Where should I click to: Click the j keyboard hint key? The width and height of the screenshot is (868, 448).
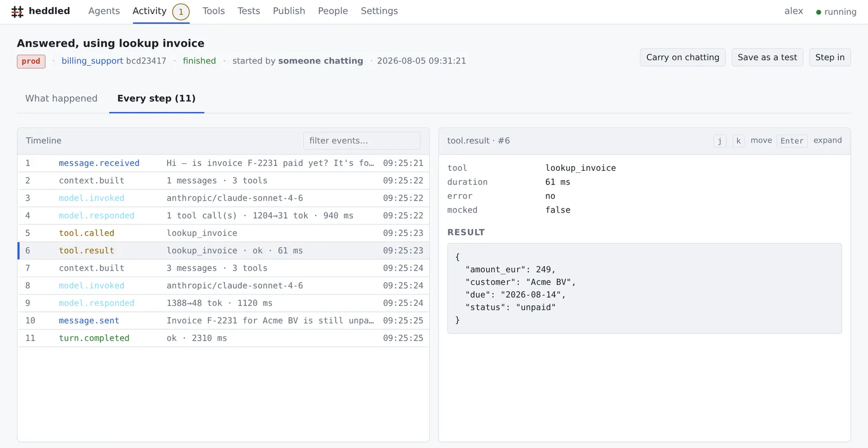(x=719, y=141)
